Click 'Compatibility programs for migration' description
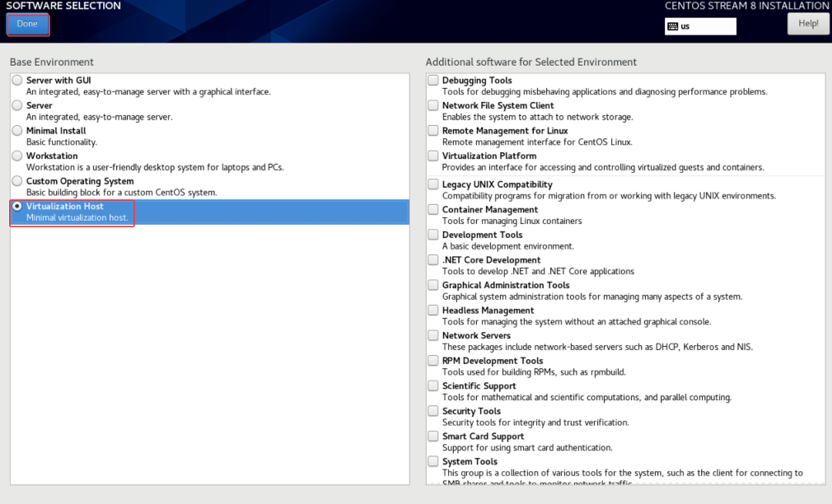Viewport: 832px width, 504px height. pos(609,196)
